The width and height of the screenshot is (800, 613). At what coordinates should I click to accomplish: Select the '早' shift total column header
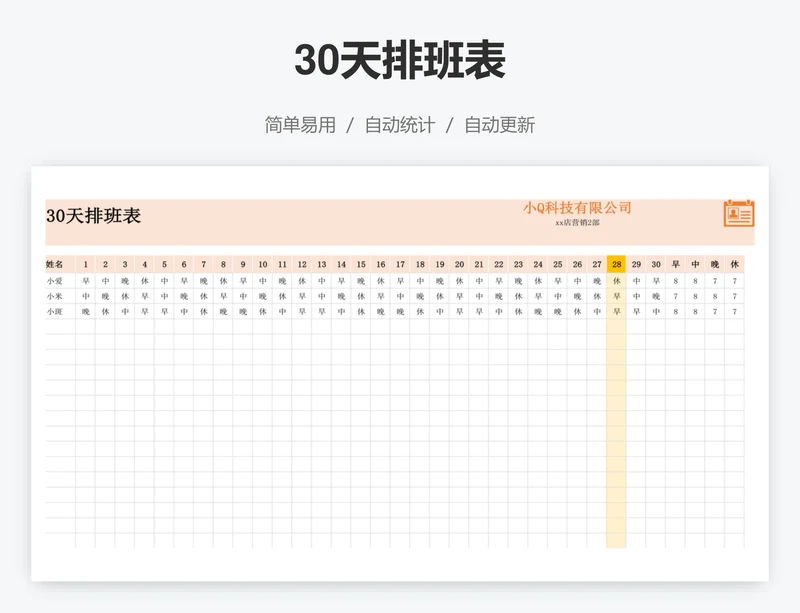(676, 264)
